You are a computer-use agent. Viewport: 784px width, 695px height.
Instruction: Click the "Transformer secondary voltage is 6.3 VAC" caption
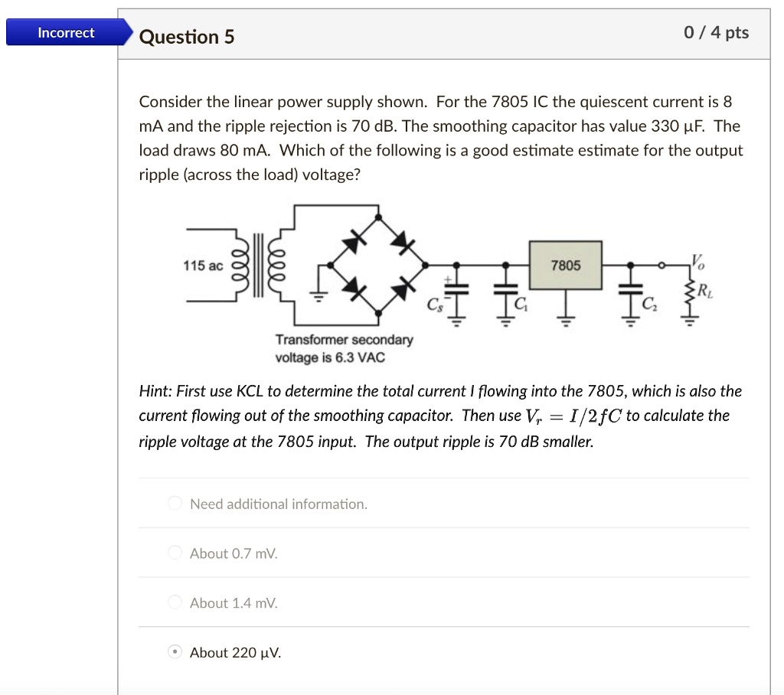pos(345,348)
